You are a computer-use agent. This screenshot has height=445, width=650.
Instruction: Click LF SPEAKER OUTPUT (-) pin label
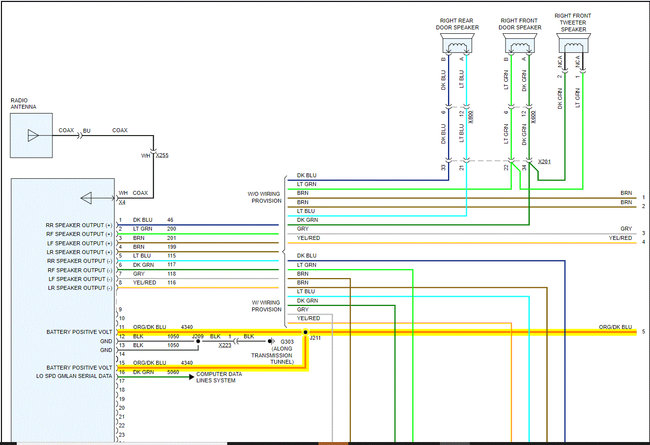(80, 279)
